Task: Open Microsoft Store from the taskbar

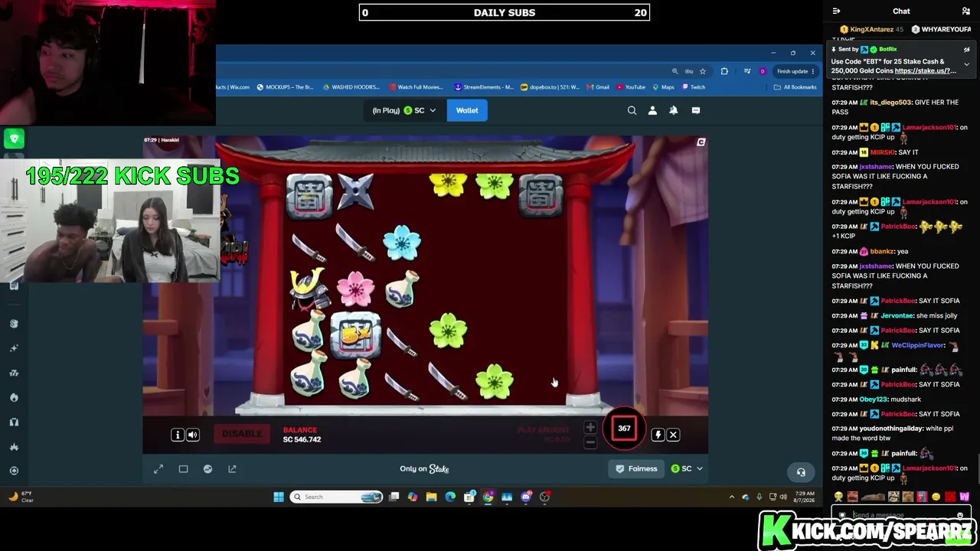Action: pos(469,497)
